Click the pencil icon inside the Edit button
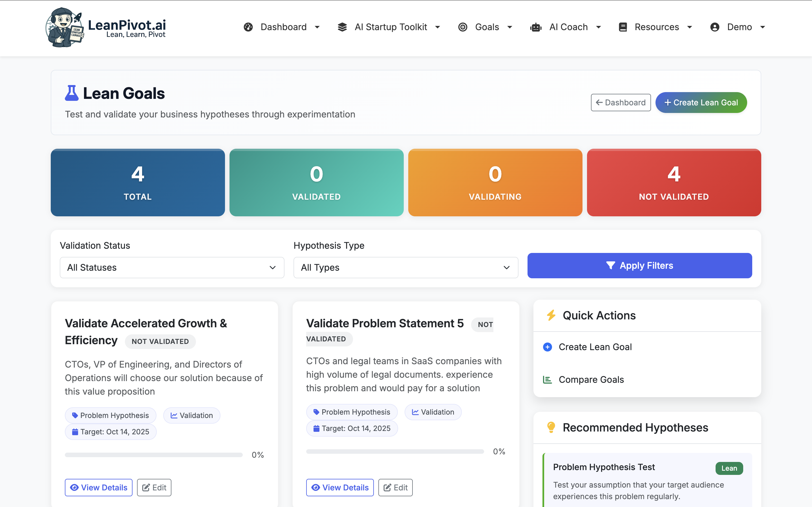The height and width of the screenshot is (507, 812). coord(147,487)
